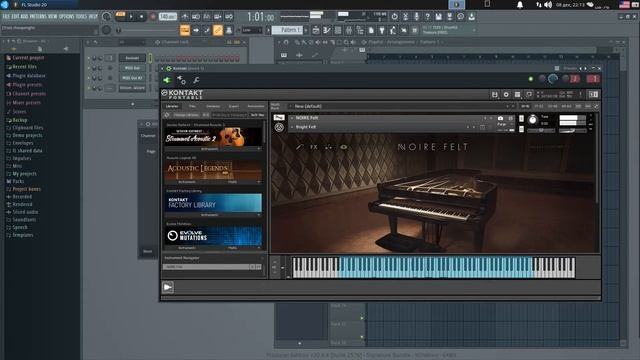
Task: Click the play button in FL transport
Action: [x=131, y=17]
